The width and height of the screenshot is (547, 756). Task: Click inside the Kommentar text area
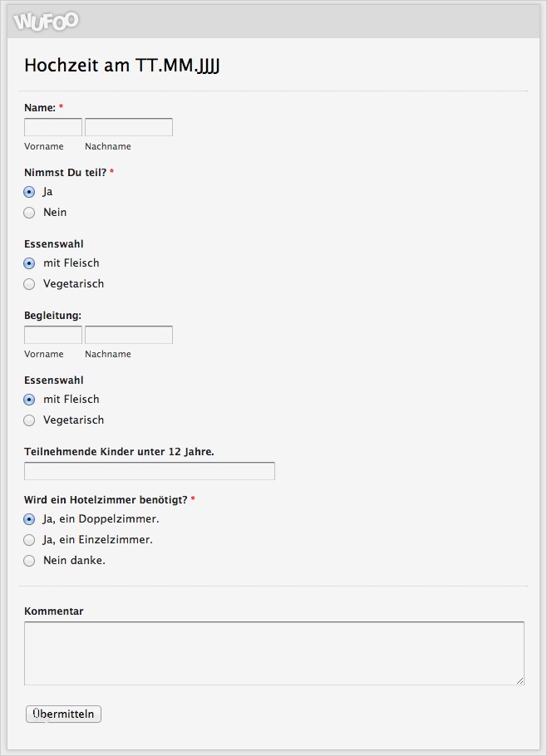coord(273,652)
